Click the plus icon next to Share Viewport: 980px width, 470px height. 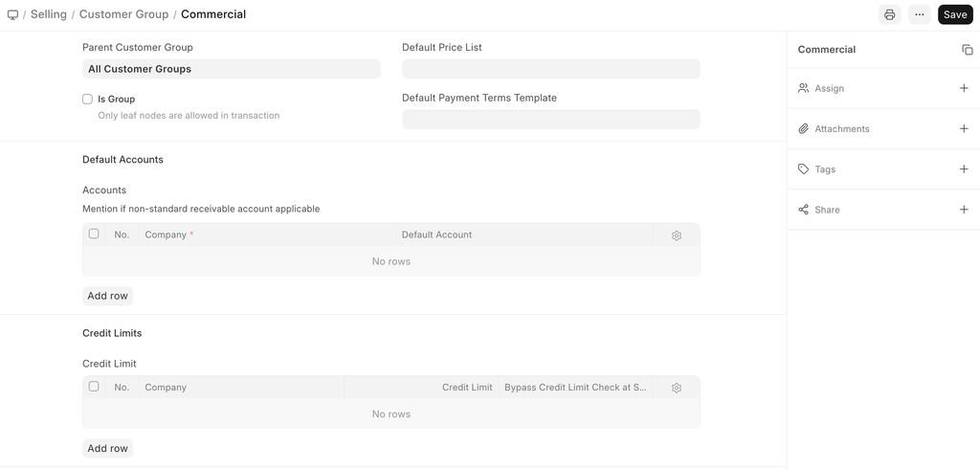[964, 210]
